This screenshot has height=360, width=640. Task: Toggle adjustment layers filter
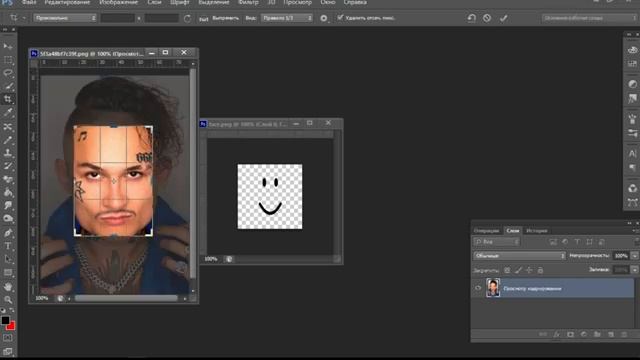[565, 242]
